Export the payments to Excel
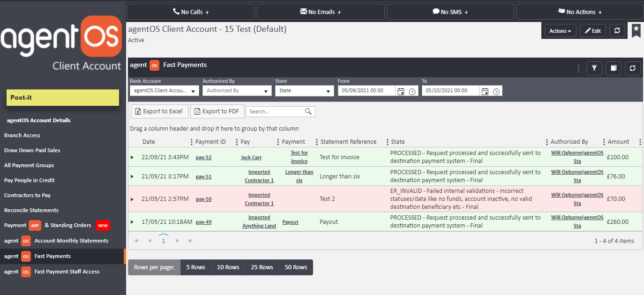 point(159,111)
